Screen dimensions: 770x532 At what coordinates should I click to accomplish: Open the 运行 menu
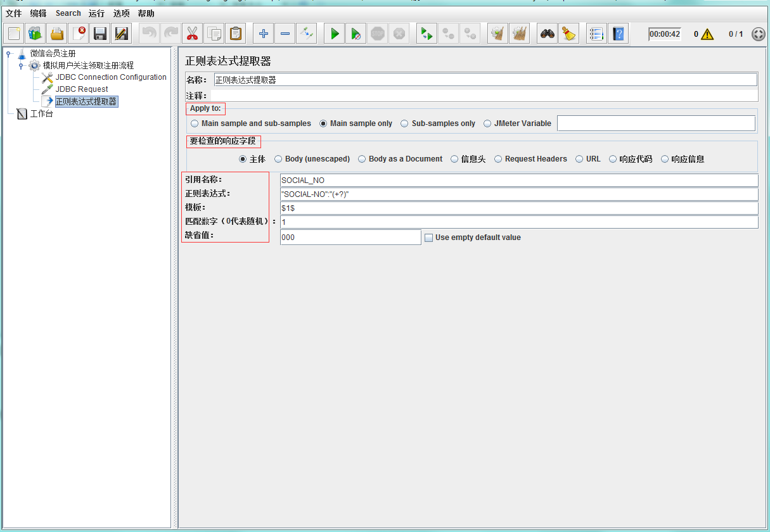click(96, 13)
